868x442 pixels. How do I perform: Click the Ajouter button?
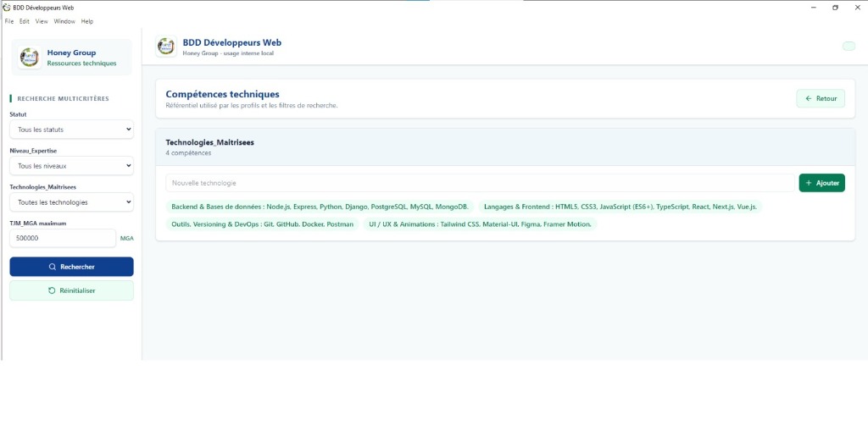pyautogui.click(x=821, y=183)
